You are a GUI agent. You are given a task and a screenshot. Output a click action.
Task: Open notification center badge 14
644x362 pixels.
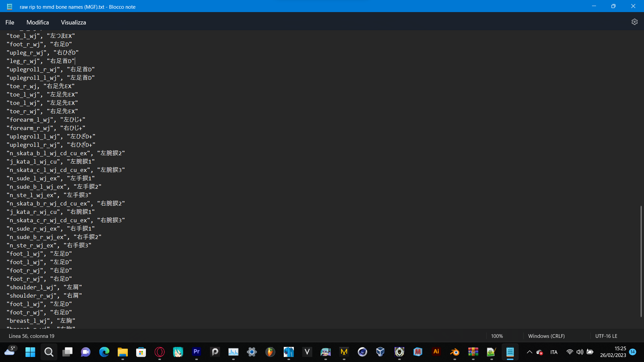(x=633, y=352)
